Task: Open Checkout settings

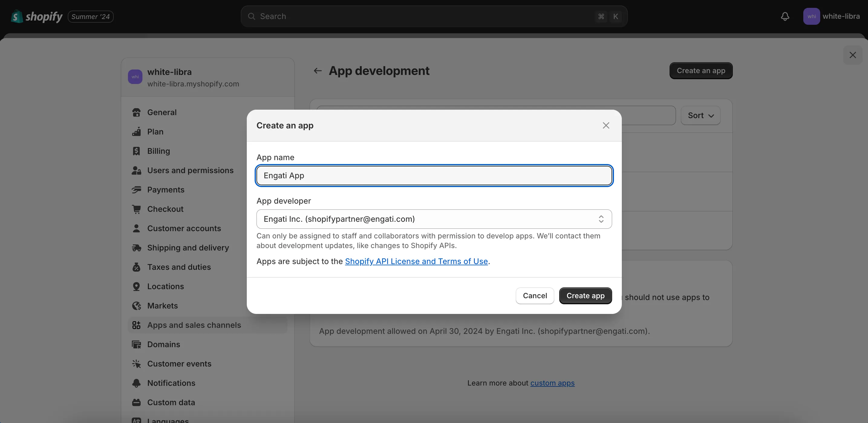Action: click(207, 209)
